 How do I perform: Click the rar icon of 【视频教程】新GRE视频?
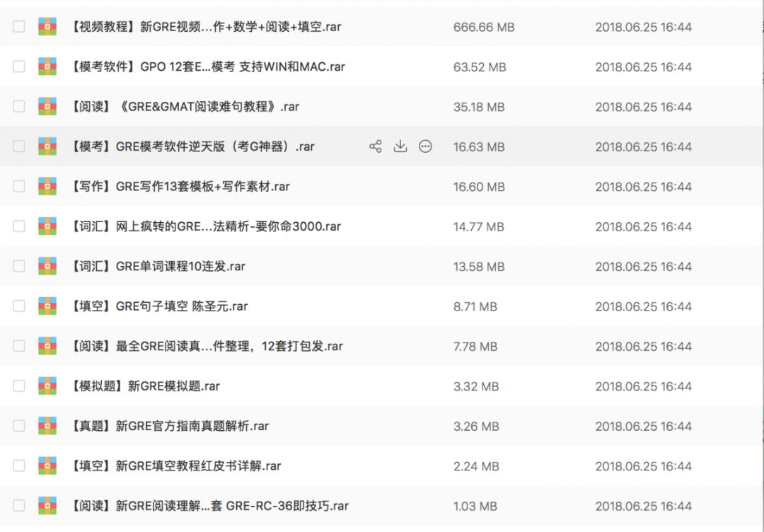(x=47, y=27)
